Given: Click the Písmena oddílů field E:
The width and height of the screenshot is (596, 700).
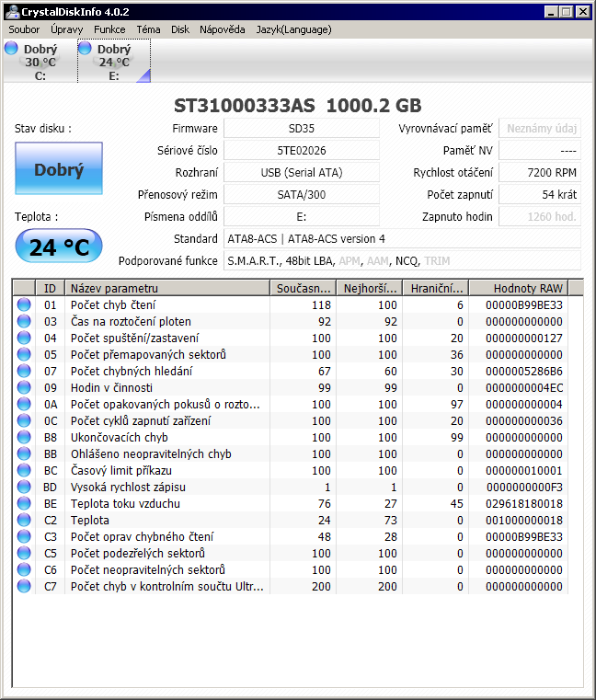Looking at the screenshot, I should (x=302, y=216).
